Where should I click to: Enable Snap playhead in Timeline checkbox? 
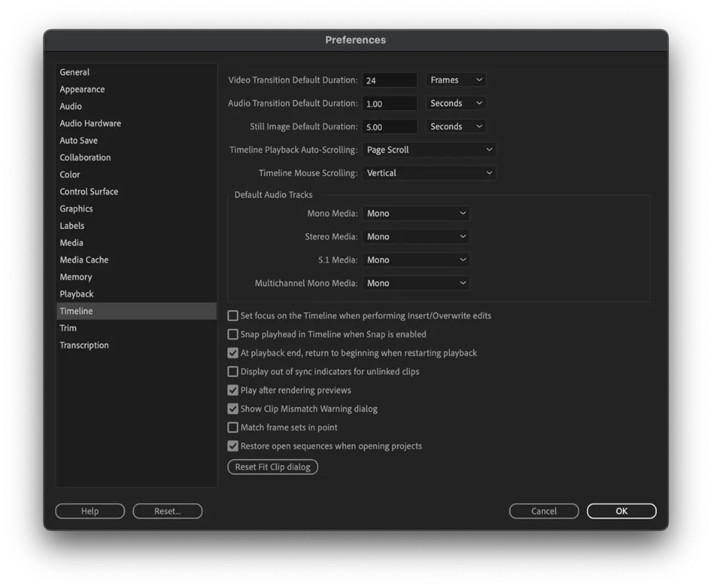(x=233, y=334)
